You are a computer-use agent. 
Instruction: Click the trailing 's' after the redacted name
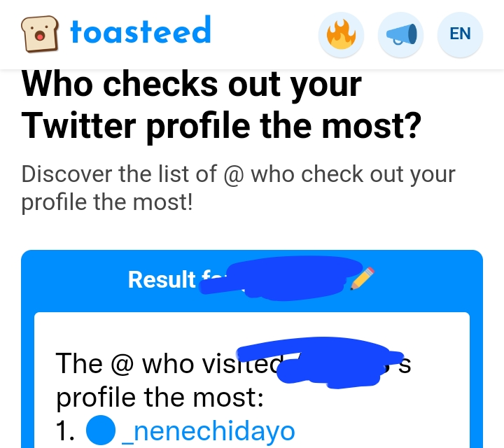pyautogui.click(x=405, y=366)
